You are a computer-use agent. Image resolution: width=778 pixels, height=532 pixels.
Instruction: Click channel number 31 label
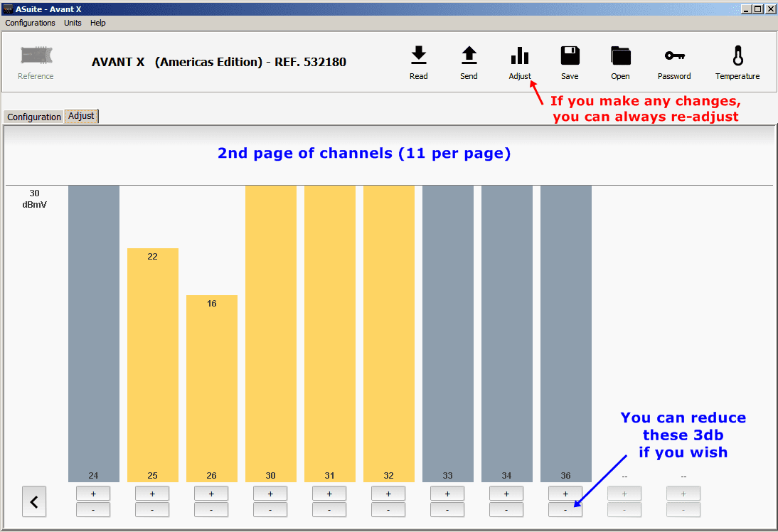[329, 475]
